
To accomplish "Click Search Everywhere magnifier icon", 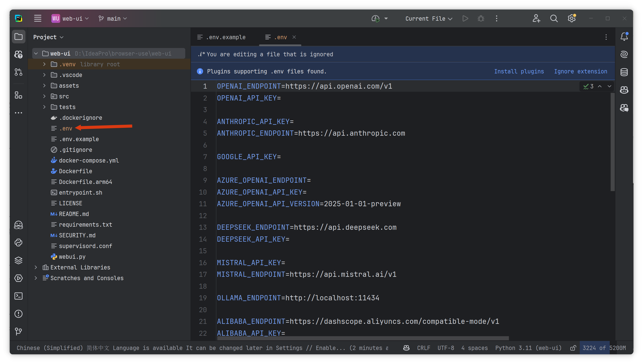I will pyautogui.click(x=554, y=19).
